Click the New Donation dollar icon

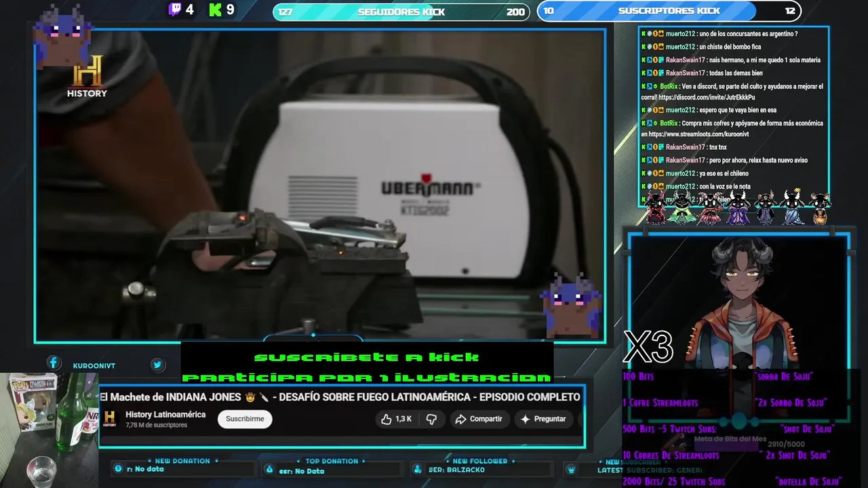(x=119, y=469)
